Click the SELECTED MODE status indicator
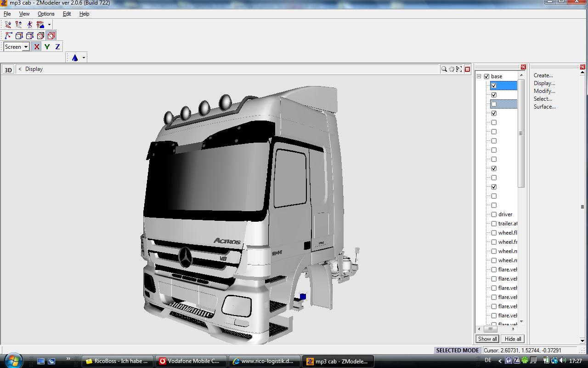The height and width of the screenshot is (368, 588). (x=458, y=351)
